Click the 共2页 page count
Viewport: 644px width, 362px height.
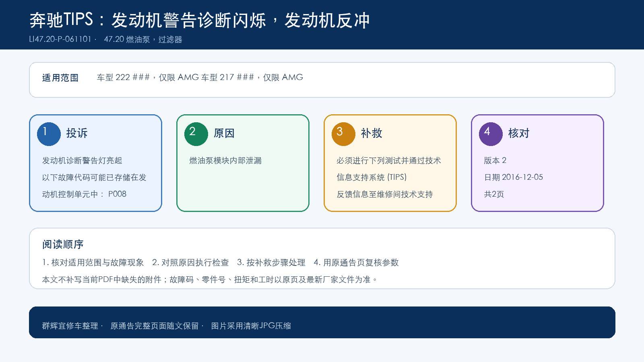point(494,194)
